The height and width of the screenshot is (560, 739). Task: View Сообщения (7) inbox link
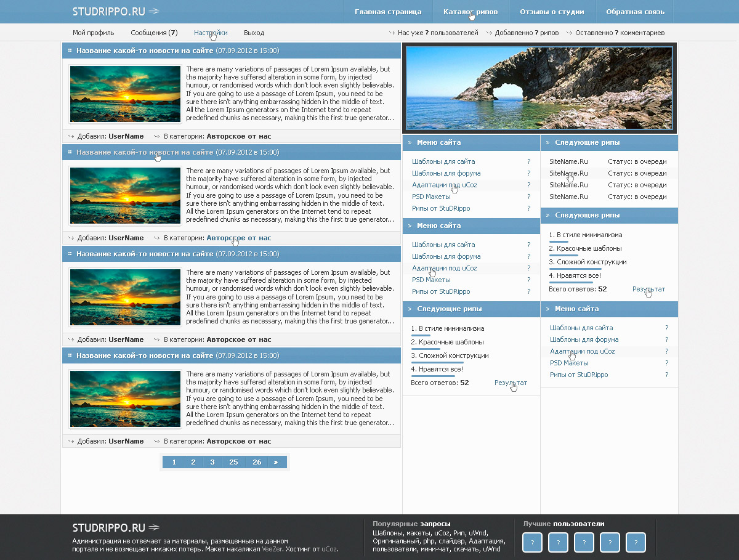tap(154, 33)
